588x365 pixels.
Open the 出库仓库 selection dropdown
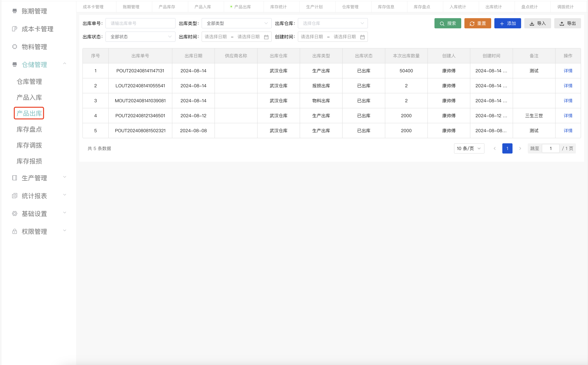point(333,23)
